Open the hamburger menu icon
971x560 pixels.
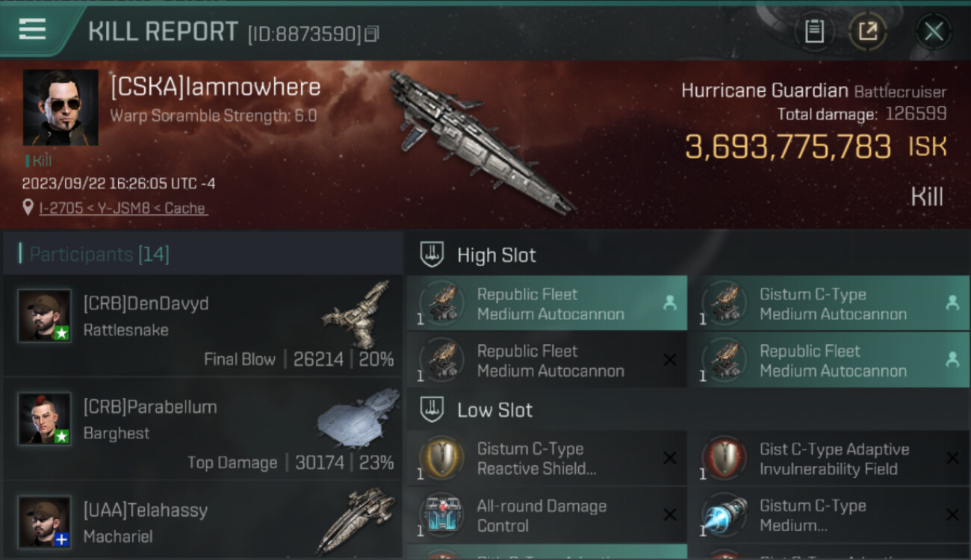click(32, 29)
